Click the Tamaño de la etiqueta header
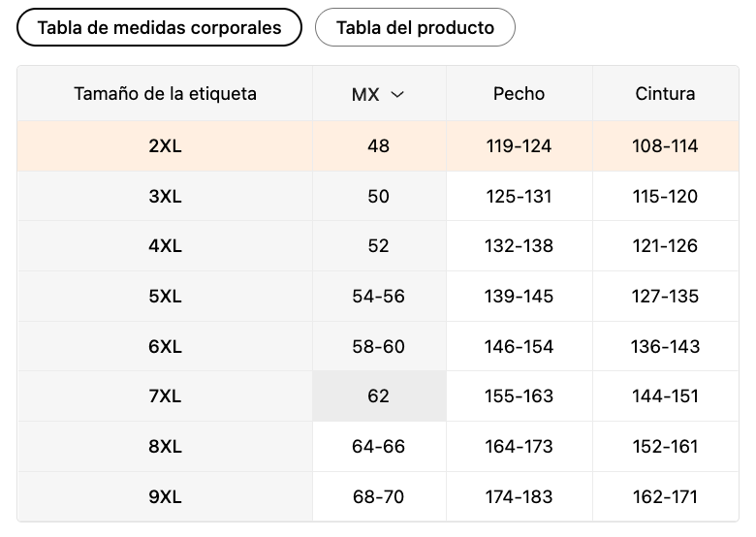 [165, 94]
